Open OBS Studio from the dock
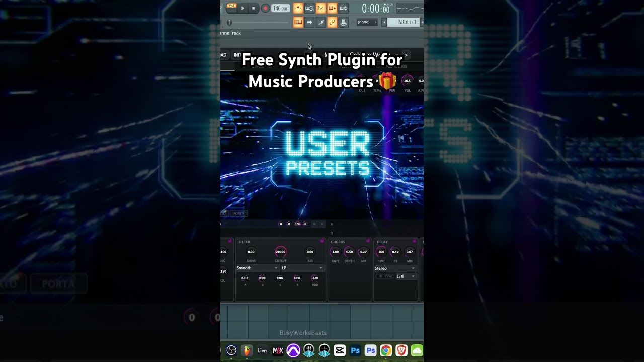The image size is (644, 362). tap(231, 351)
